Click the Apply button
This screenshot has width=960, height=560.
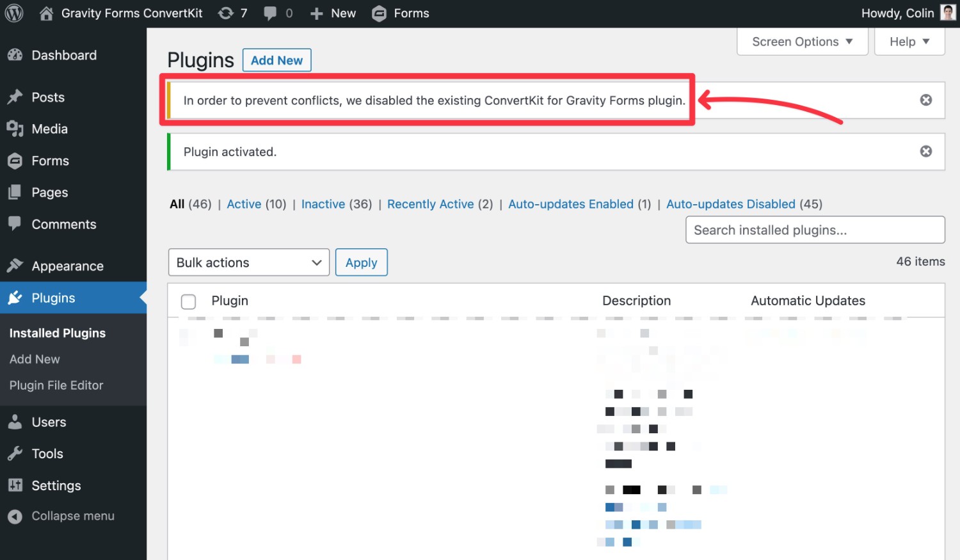(x=362, y=262)
